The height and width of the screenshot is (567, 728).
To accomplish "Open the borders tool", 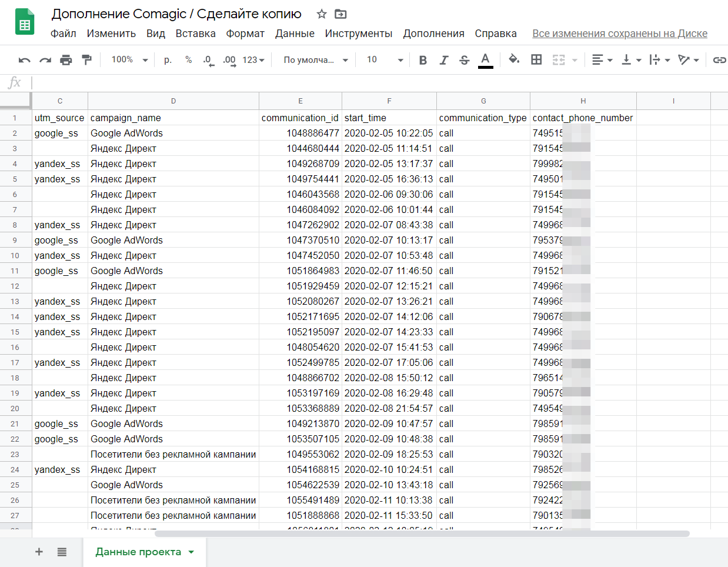I will [536, 59].
